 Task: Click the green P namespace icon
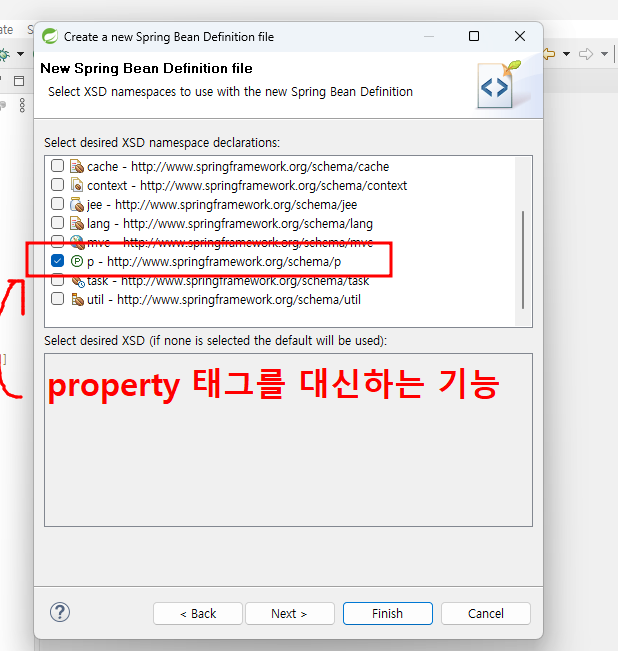click(77, 261)
